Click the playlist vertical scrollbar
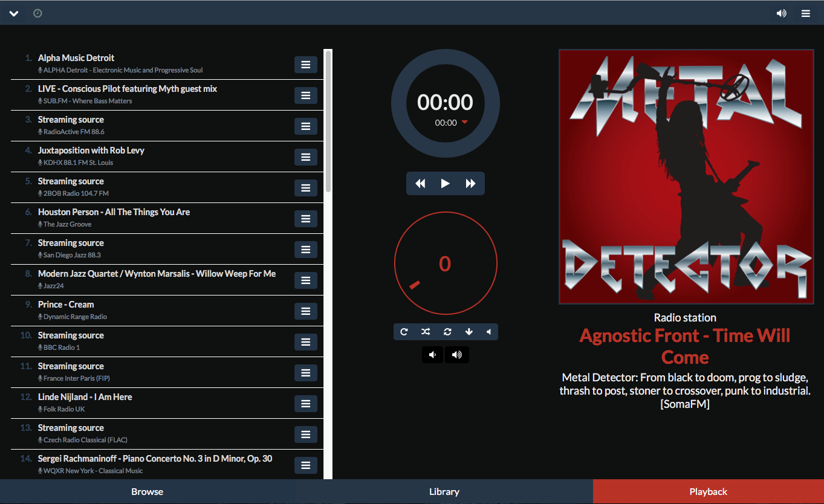Viewport: 824px width, 504px height. [x=328, y=121]
